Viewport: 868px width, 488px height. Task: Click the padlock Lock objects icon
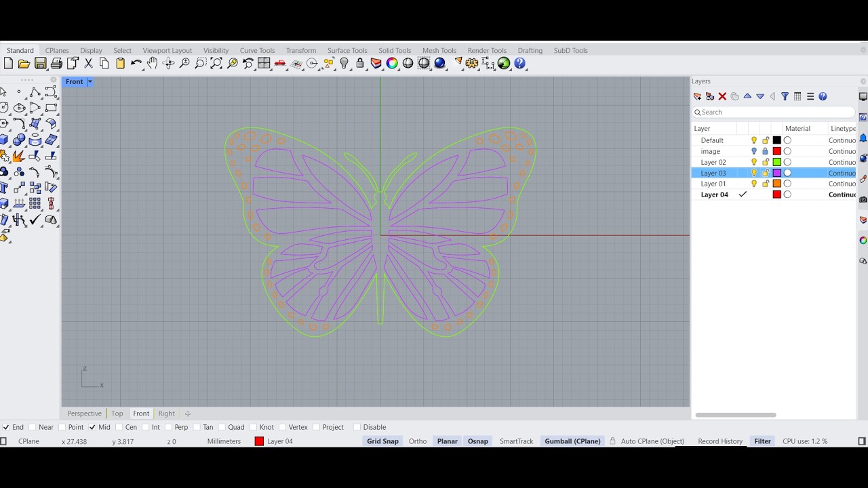click(x=360, y=64)
